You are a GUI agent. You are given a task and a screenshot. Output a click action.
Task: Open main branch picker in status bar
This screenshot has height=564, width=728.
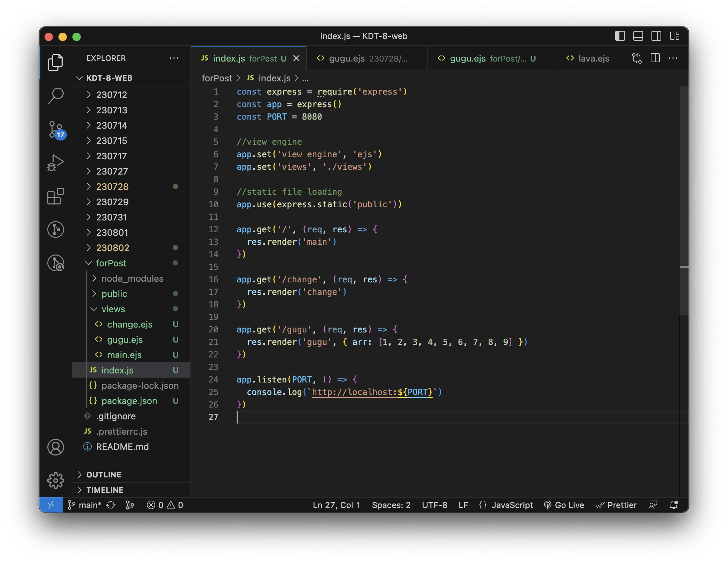tap(85, 505)
